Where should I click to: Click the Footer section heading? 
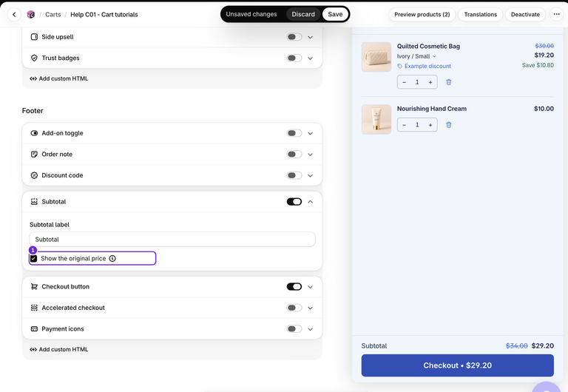coord(33,111)
